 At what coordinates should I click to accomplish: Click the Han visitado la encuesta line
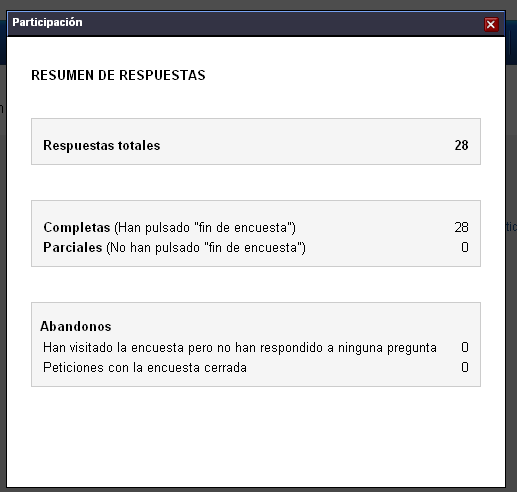[240, 348]
